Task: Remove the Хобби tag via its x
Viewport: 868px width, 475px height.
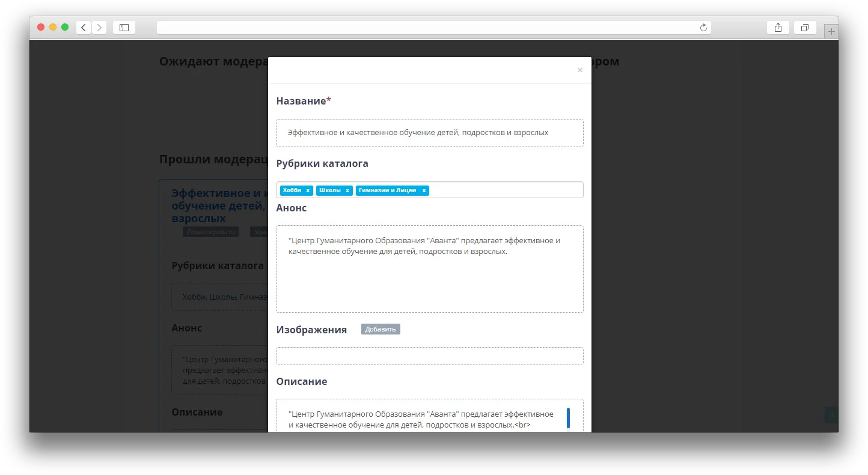Action: [x=308, y=190]
